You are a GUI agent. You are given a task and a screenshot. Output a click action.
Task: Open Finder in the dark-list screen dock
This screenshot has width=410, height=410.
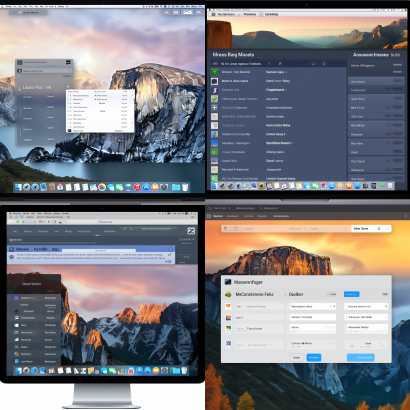pos(214,186)
